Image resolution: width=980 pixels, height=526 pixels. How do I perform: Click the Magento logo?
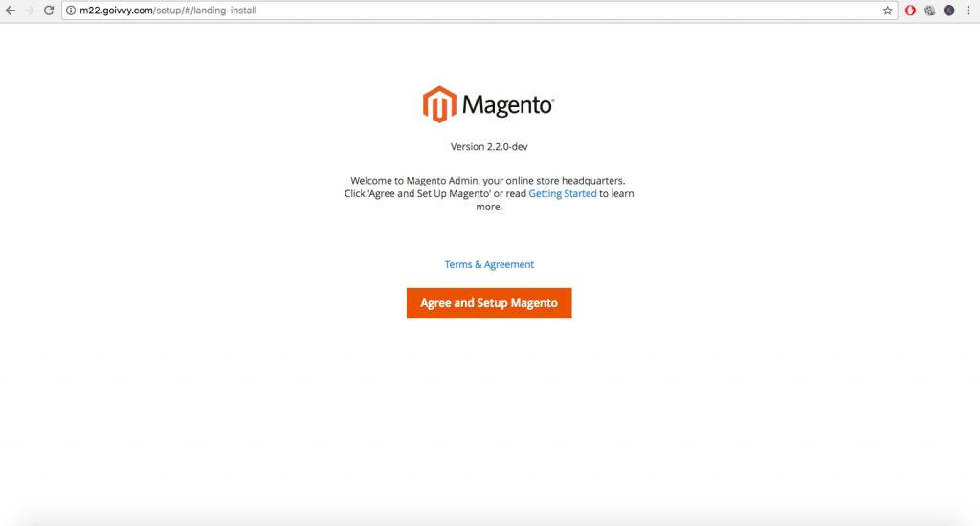488,105
